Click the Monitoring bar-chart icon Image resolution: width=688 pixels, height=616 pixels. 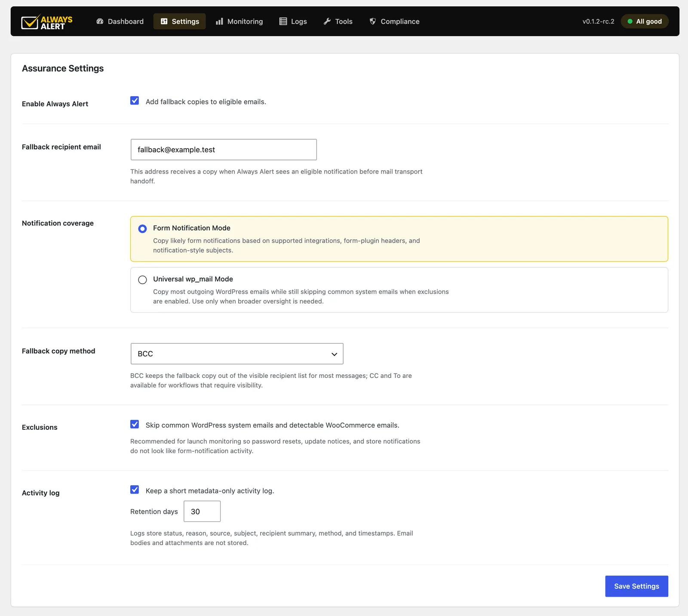tap(219, 21)
